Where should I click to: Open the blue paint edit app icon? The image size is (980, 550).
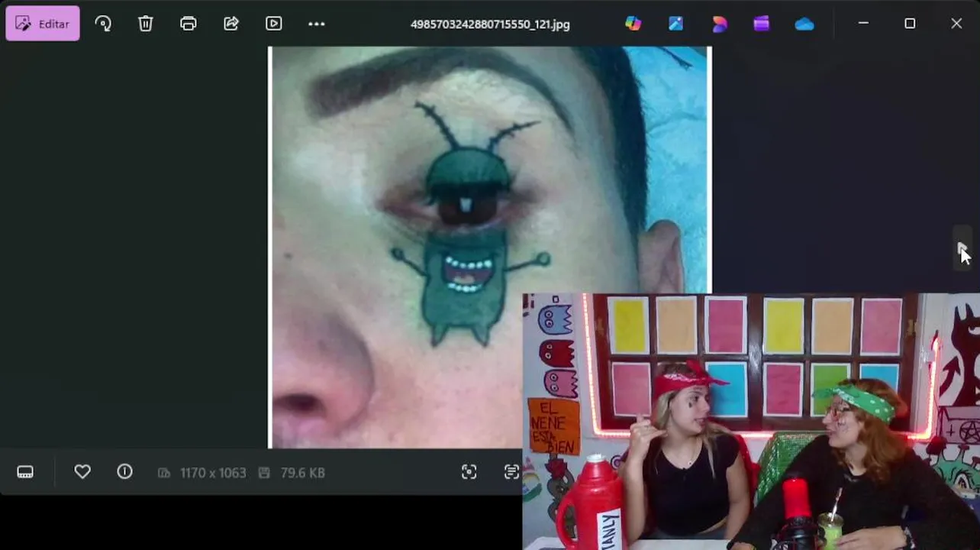click(x=676, y=24)
